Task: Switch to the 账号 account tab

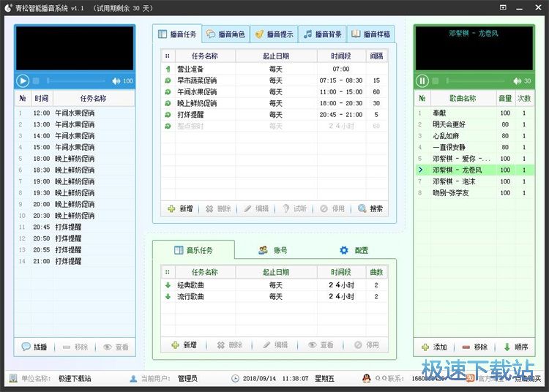Action: (x=272, y=250)
